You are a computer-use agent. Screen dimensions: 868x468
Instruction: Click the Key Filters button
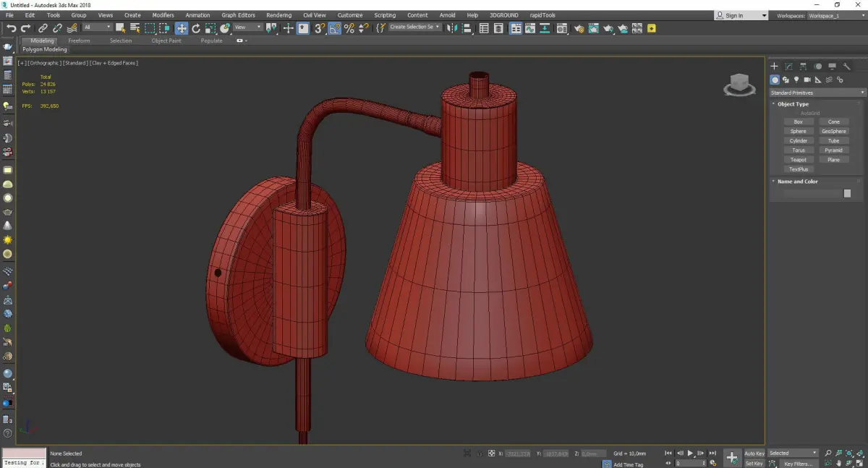[x=798, y=464]
